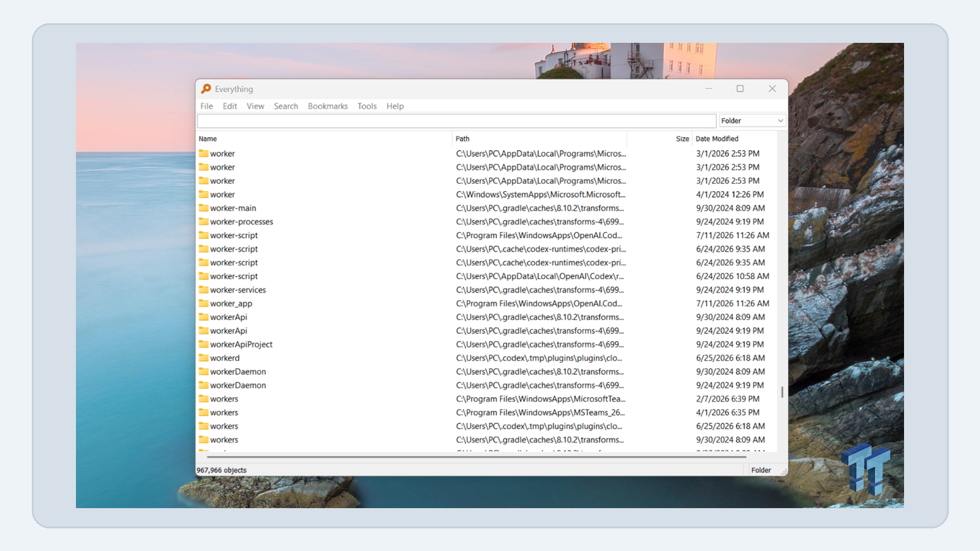Click the 967,966 objects status text

pos(221,470)
